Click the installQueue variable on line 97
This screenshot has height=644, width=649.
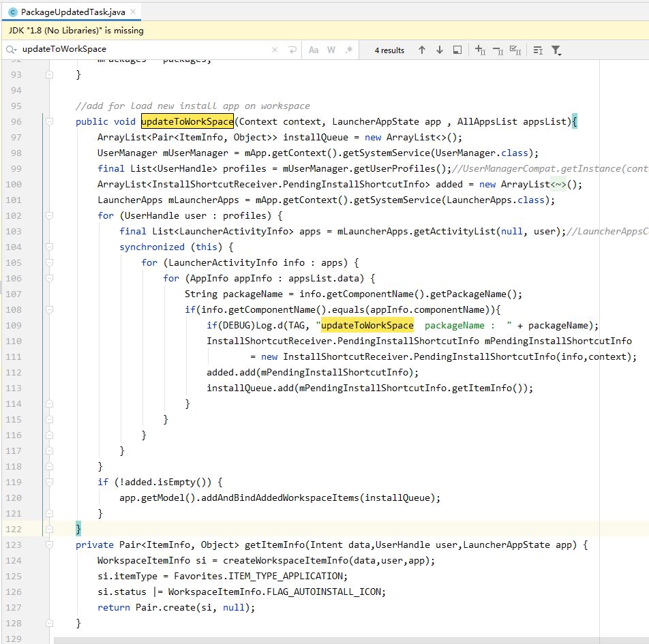(x=316, y=137)
